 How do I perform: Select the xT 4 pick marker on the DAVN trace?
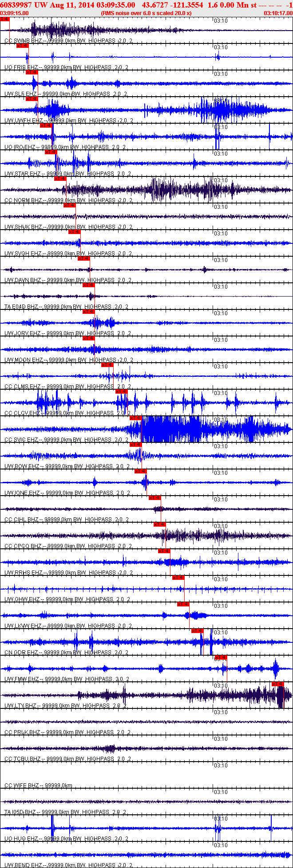[84, 258]
